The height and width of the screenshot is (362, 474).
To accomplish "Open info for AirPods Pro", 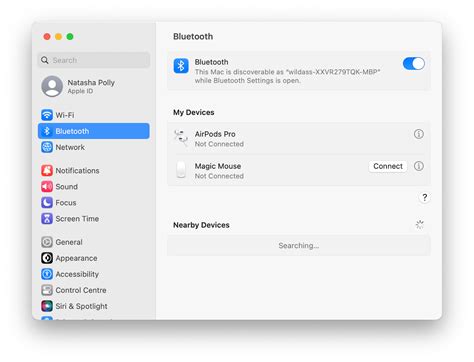I will (x=419, y=134).
